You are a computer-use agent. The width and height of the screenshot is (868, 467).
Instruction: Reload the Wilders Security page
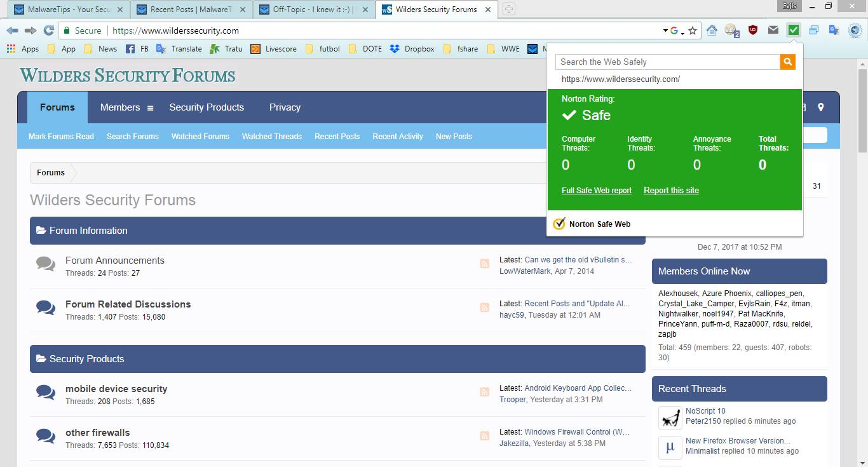(48, 30)
